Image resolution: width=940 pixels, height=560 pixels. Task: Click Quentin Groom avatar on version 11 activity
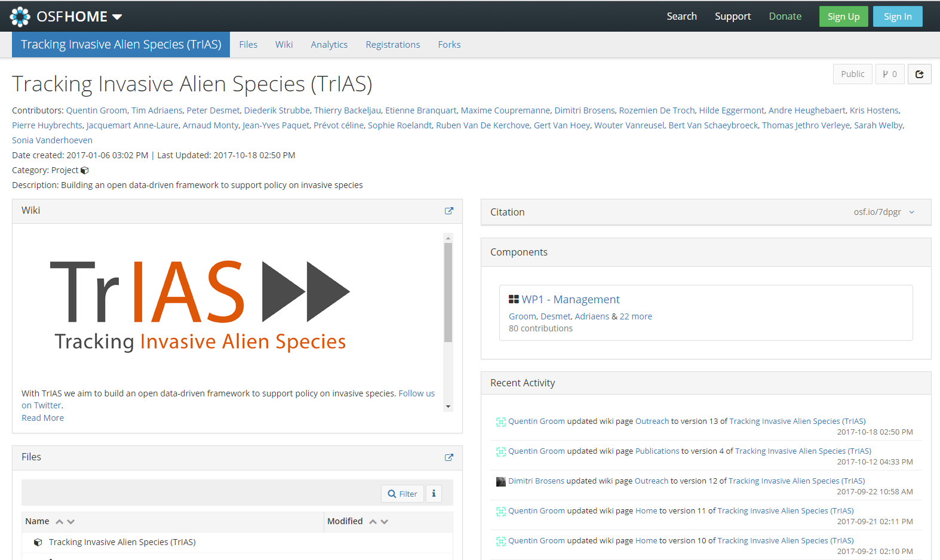point(500,511)
